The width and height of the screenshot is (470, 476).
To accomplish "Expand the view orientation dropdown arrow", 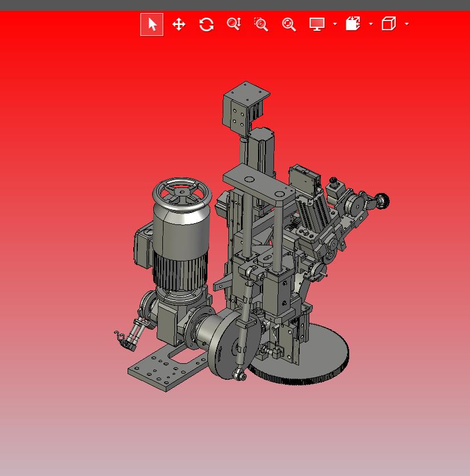I will coord(407,24).
